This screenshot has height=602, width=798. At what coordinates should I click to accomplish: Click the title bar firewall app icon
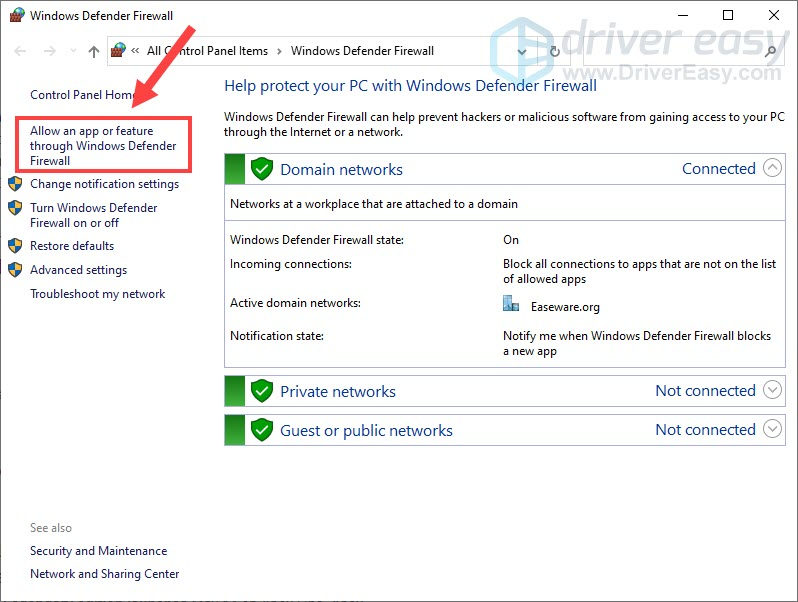[x=17, y=15]
